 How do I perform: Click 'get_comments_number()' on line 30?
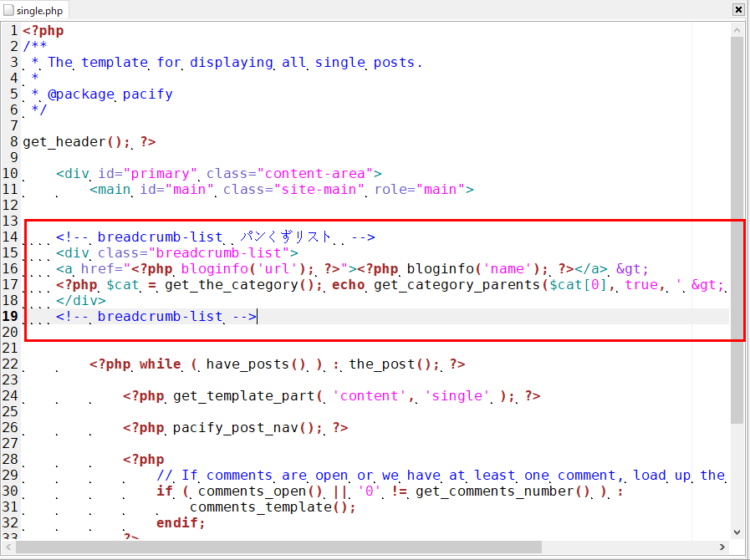point(503,491)
